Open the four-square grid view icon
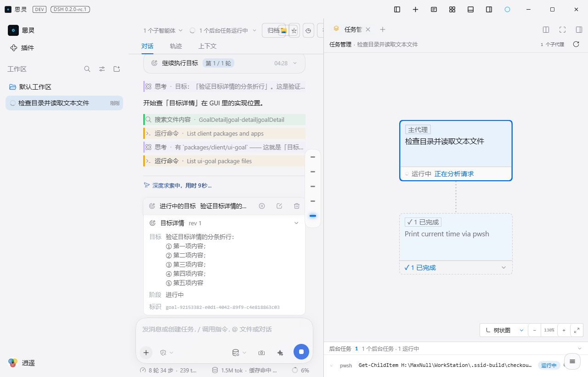This screenshot has width=588, height=377. tap(452, 9)
